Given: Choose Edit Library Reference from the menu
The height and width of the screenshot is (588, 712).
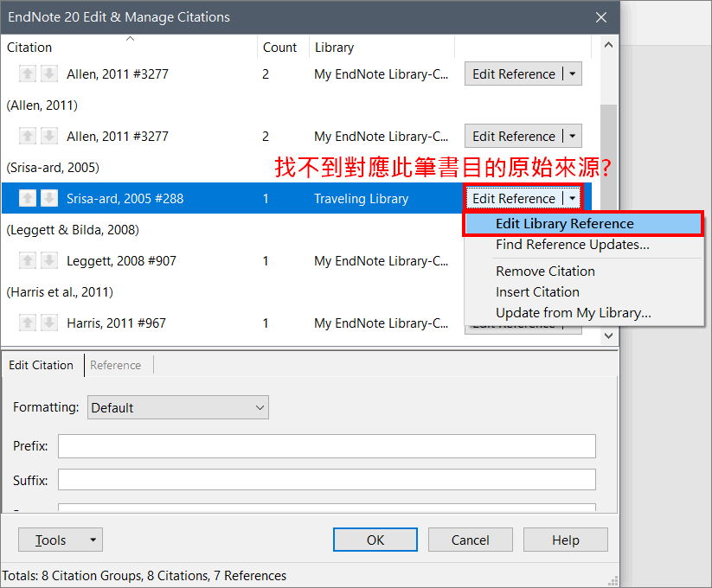Looking at the screenshot, I should click(583, 224).
